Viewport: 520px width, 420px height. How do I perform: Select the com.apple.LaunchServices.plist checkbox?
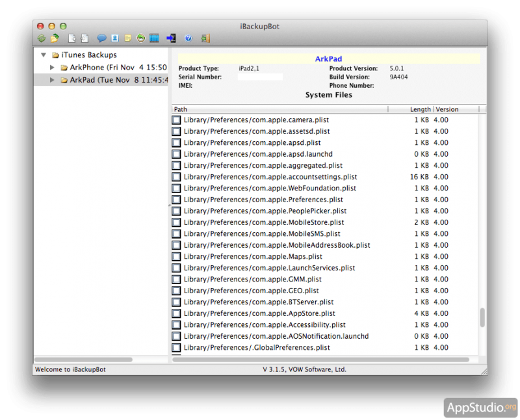pos(176,268)
